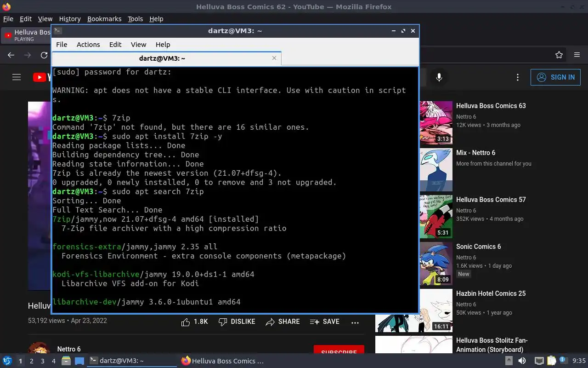Click the terminal icon in the terminal title bar

click(x=57, y=31)
